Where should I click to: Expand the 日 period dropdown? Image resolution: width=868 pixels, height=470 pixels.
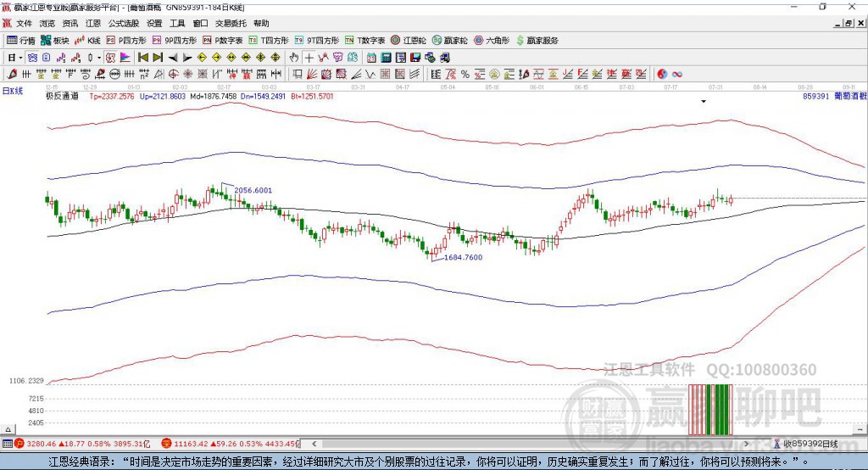[x=20, y=58]
